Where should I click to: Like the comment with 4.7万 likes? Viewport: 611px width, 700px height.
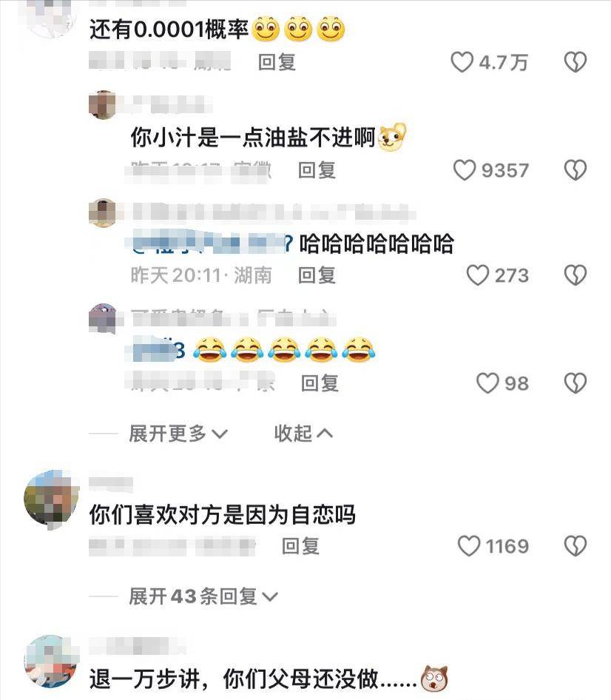[462, 62]
